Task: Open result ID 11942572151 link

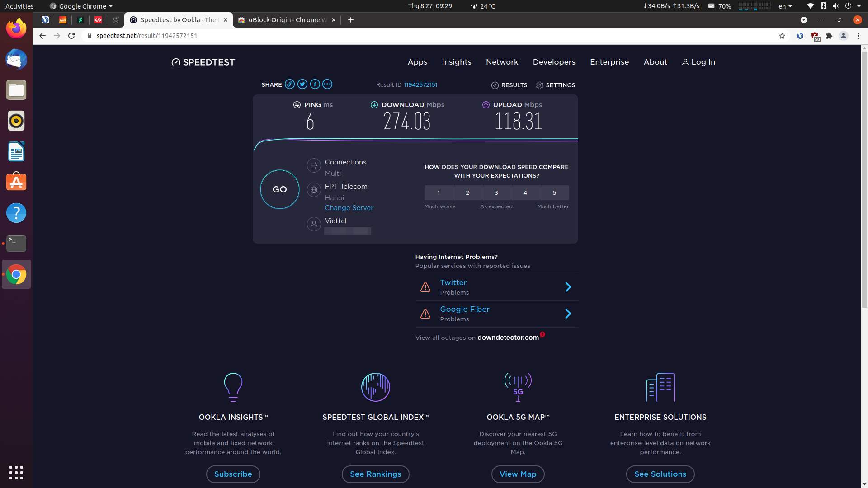Action: click(420, 85)
